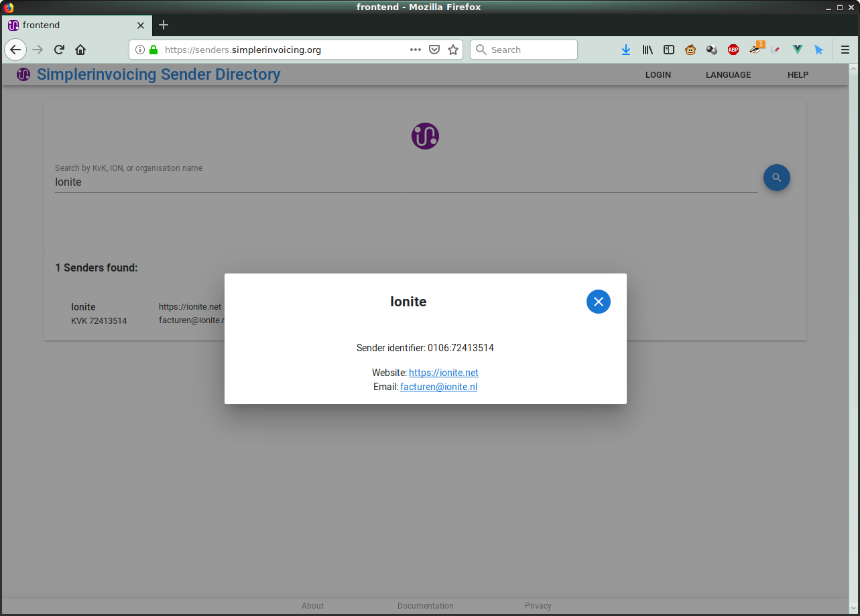Select the Ionite result row name

tap(83, 307)
